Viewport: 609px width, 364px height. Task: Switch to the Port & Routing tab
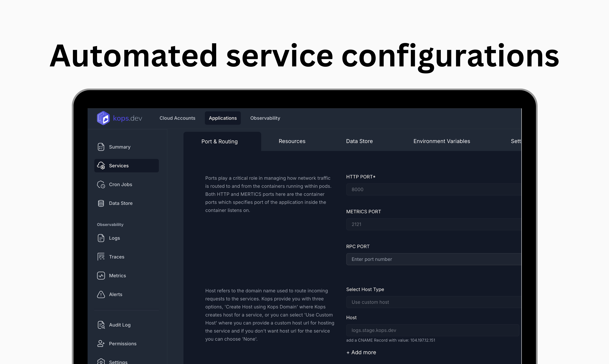click(222, 141)
